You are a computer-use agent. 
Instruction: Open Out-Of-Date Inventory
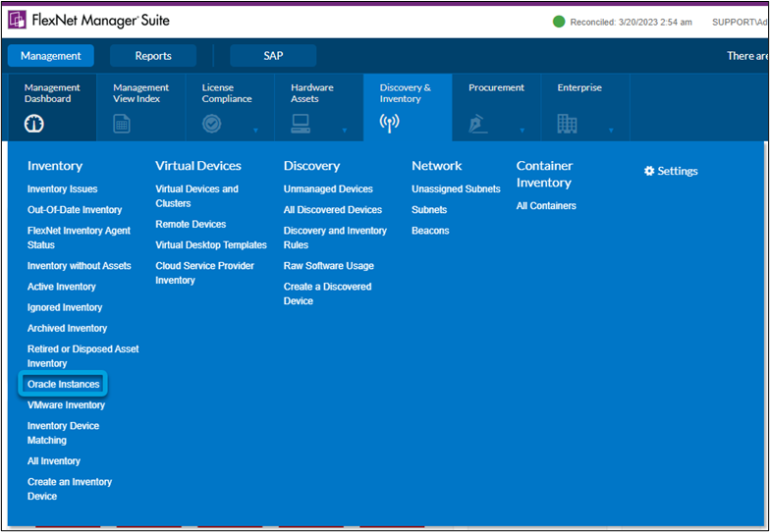[x=75, y=210]
